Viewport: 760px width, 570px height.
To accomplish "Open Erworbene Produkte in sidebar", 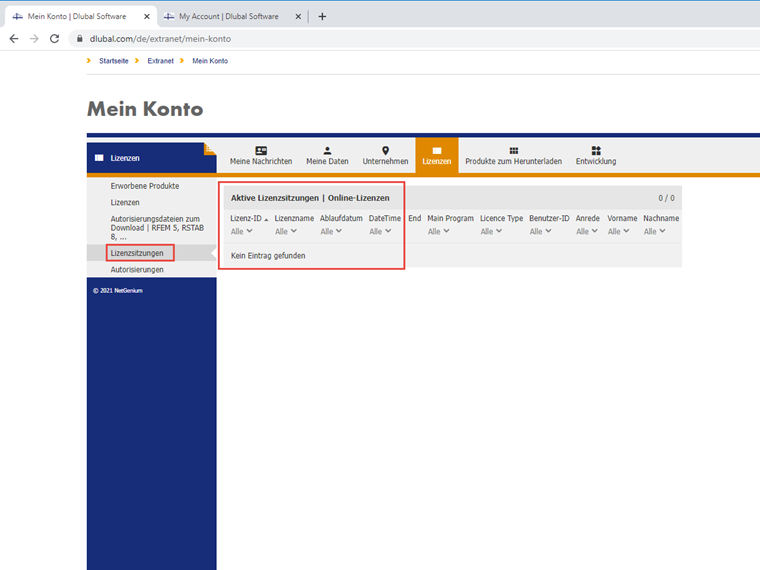I will (x=145, y=186).
